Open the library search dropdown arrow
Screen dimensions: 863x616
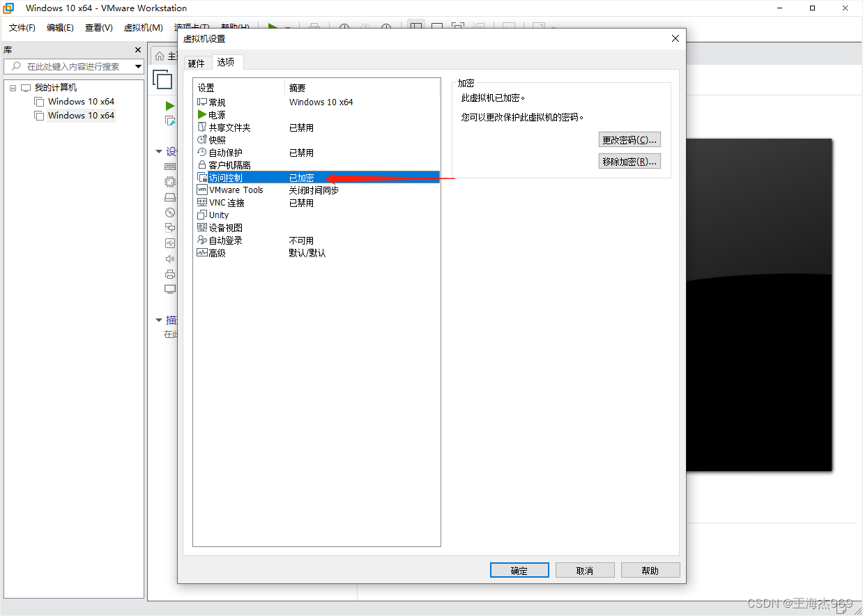pos(138,66)
